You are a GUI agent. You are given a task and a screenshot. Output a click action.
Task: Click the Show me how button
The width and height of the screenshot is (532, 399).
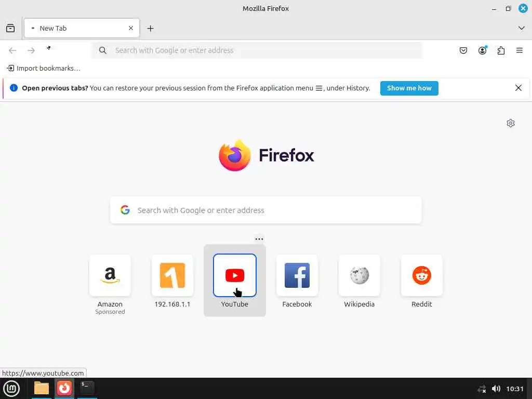coord(409,88)
